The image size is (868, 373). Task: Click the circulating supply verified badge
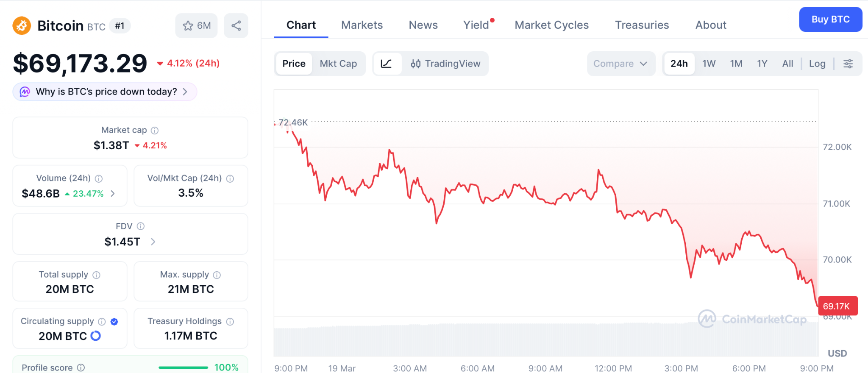[114, 321]
